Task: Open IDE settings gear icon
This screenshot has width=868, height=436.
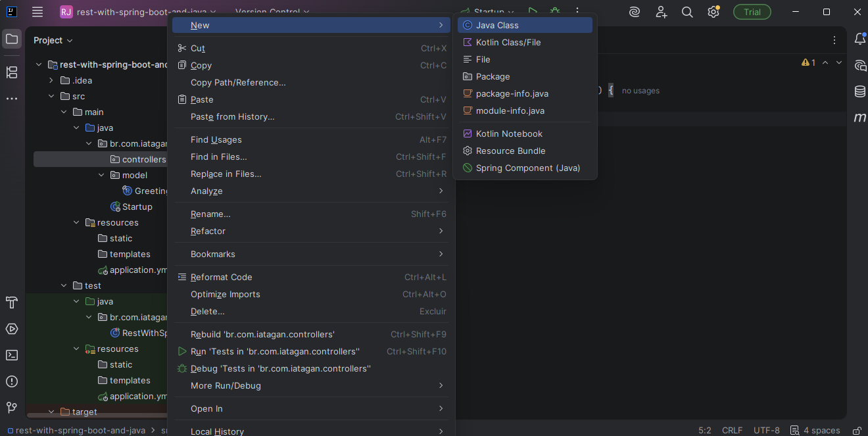Action: click(713, 12)
